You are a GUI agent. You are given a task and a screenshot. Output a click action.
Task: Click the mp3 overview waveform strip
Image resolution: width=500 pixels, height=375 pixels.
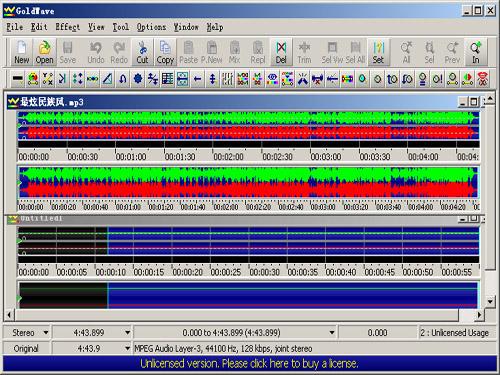249,182
